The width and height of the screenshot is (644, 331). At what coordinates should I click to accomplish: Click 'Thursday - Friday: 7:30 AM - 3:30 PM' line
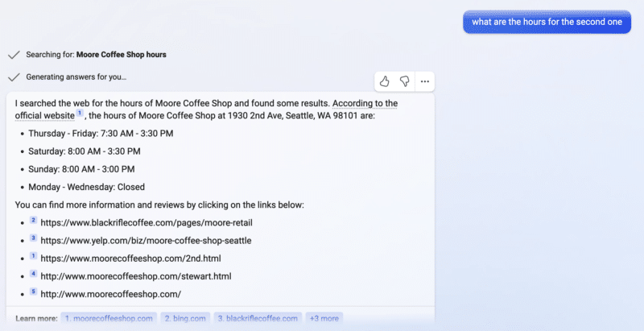tap(101, 134)
